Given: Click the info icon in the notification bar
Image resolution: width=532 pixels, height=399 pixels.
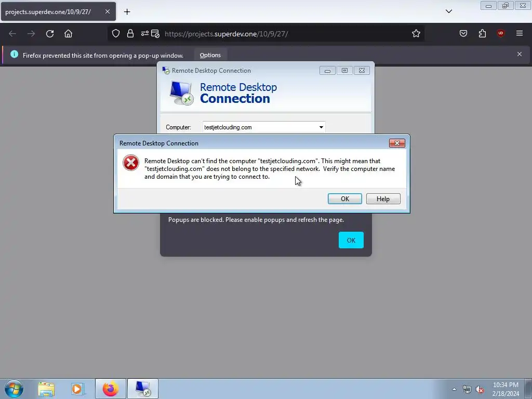Looking at the screenshot, I should (14, 54).
